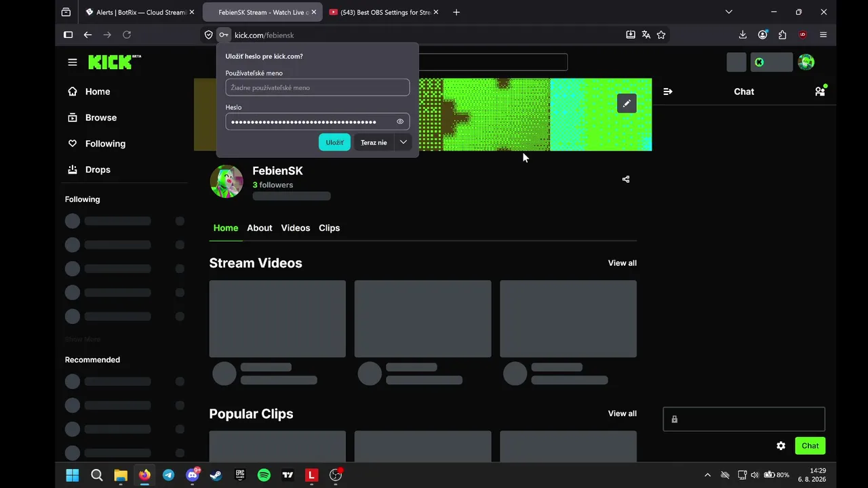Click the install web app icon in address bar
The image size is (868, 488).
[x=631, y=35]
